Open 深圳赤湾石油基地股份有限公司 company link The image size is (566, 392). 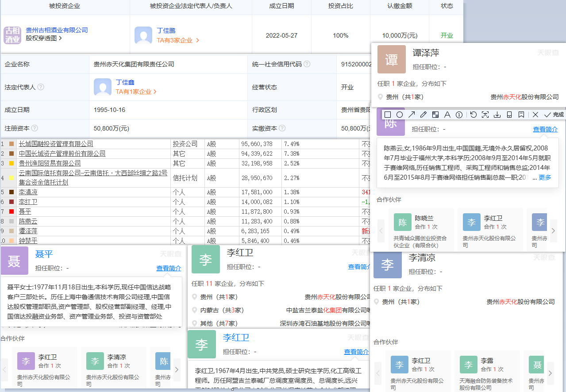[326, 323]
